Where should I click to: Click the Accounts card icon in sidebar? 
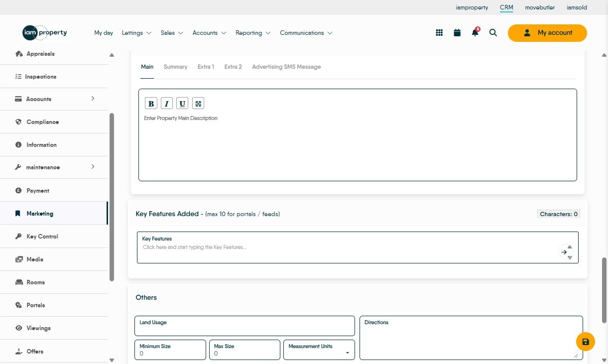point(18,99)
